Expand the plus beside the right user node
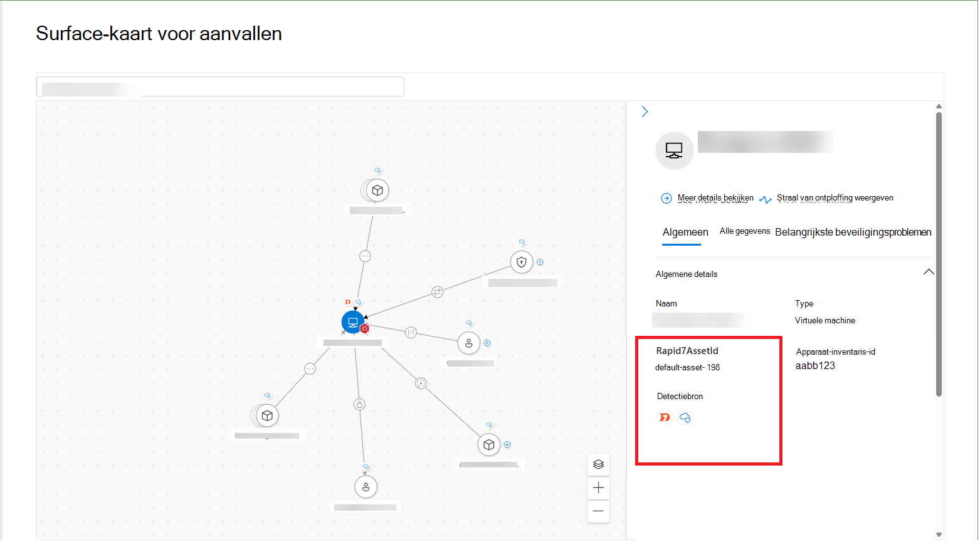 tap(487, 343)
